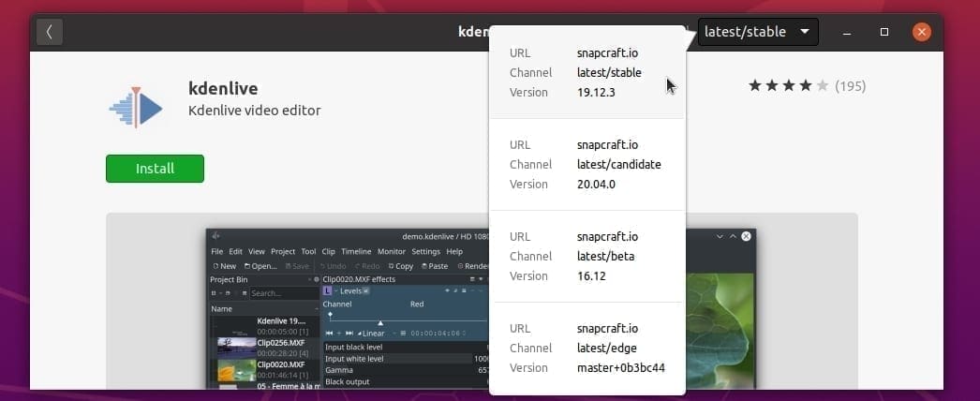980x401 pixels.
Task: Open the latest/stable channel dropdown
Action: click(758, 32)
